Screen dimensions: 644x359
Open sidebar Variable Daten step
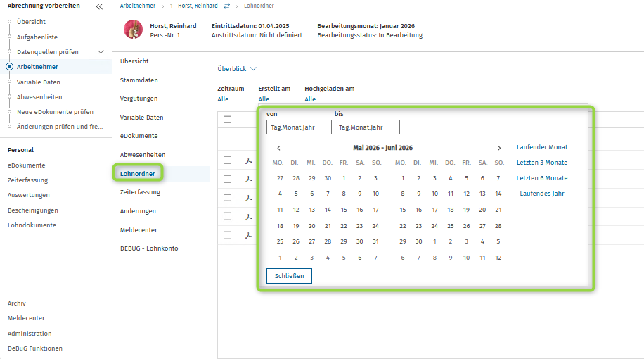click(39, 82)
